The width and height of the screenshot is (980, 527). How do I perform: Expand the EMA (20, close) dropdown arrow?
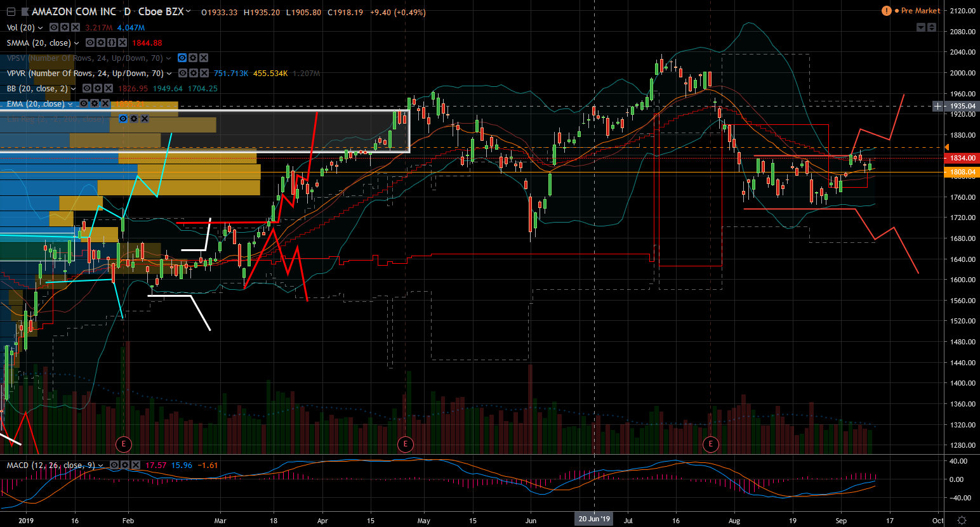pyautogui.click(x=70, y=104)
